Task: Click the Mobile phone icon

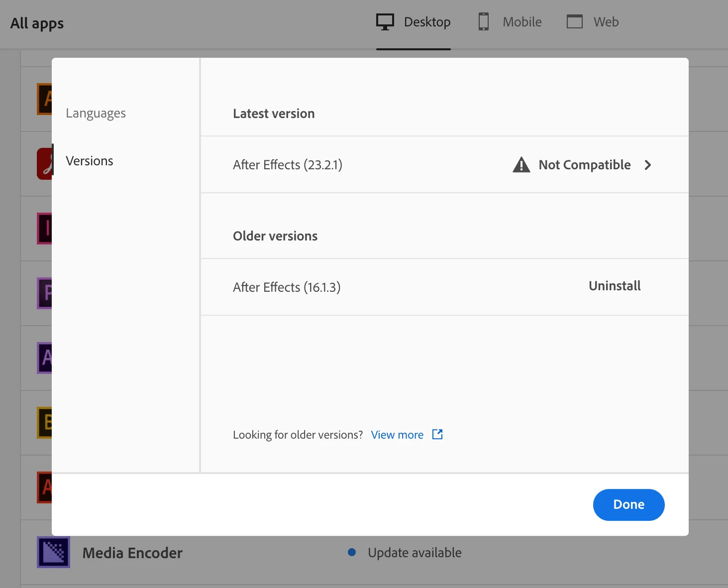Action: (x=483, y=22)
